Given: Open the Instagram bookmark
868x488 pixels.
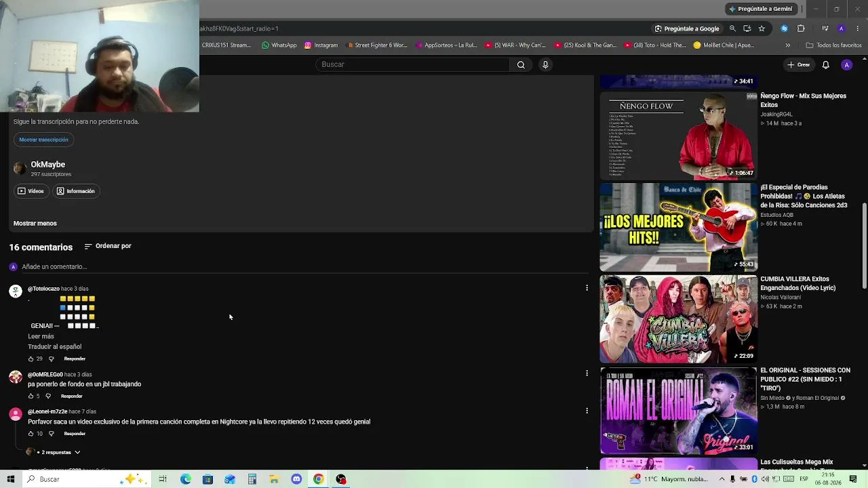Looking at the screenshot, I should pos(321,45).
